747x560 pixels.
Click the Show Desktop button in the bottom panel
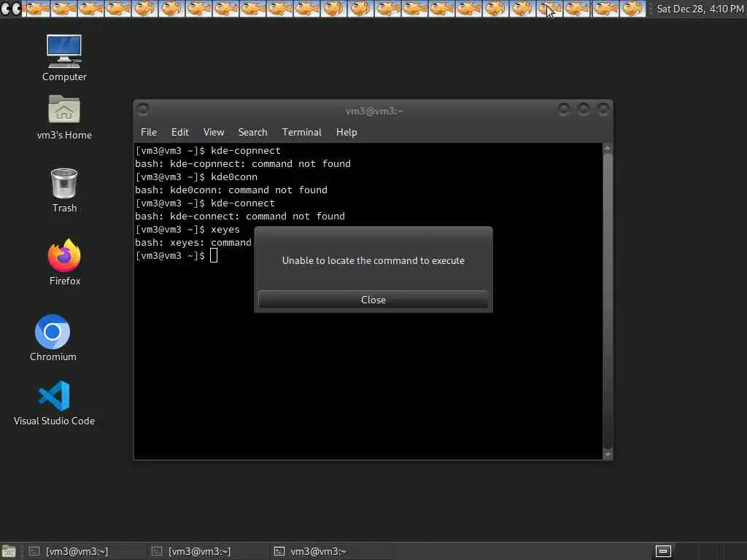coord(9,551)
